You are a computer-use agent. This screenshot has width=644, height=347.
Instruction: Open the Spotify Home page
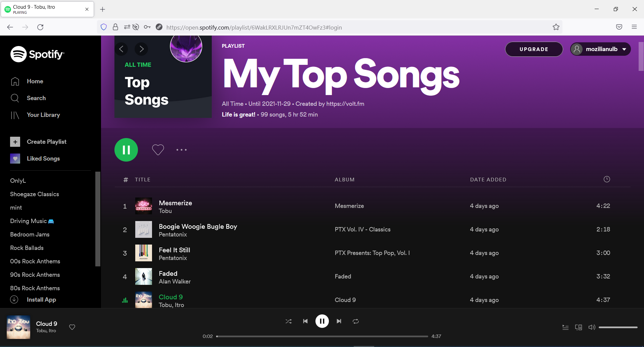[35, 81]
